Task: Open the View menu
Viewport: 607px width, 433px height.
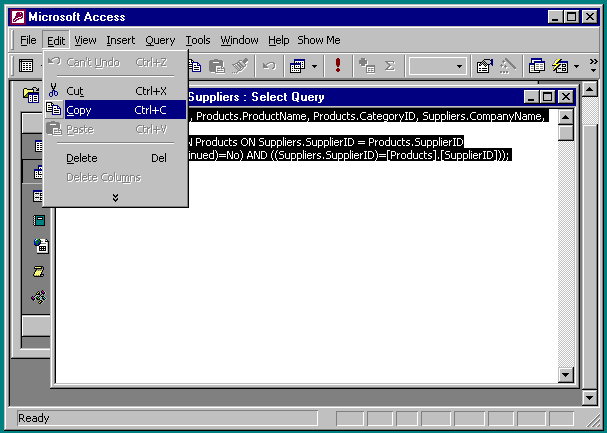Action: [85, 40]
